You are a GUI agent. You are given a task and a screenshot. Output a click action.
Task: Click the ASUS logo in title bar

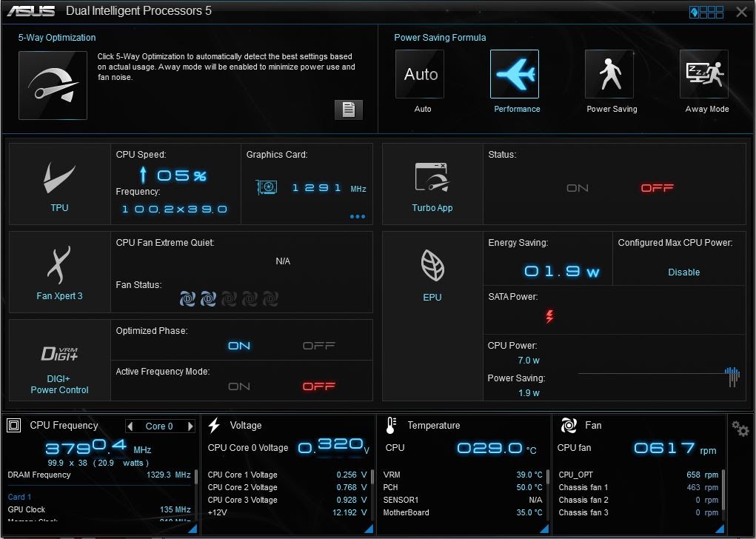coord(31,11)
